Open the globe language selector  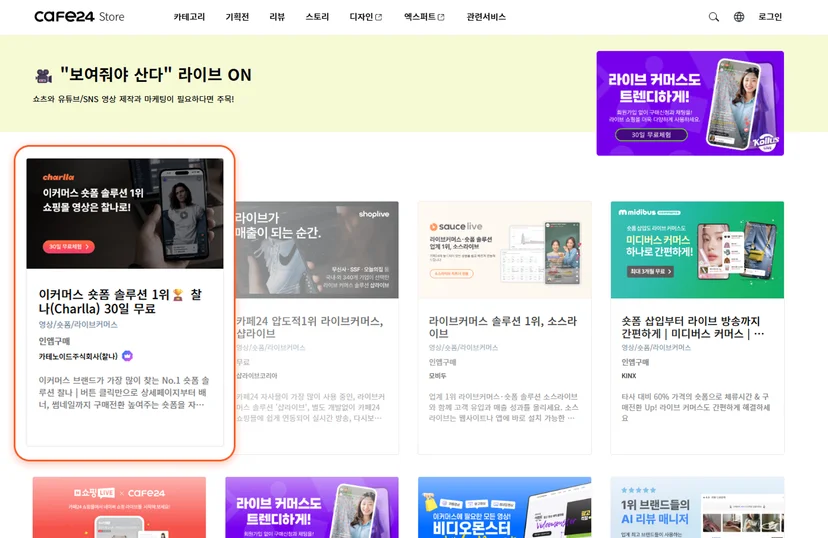pyautogui.click(x=739, y=17)
